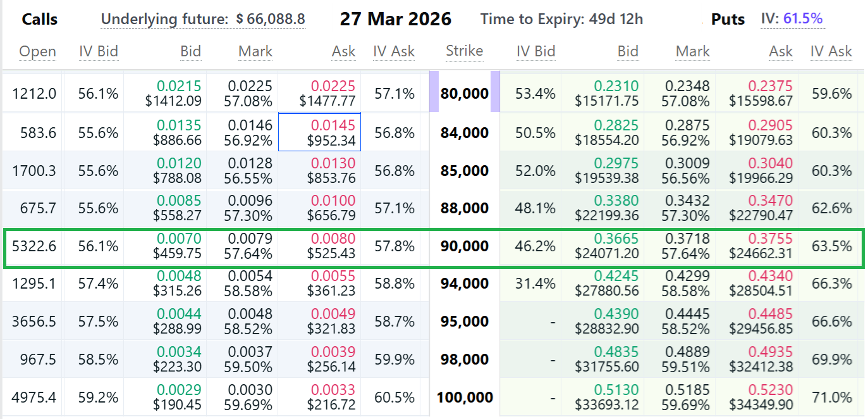Select the 80,000 strike label
The image size is (868, 419).
tap(465, 93)
